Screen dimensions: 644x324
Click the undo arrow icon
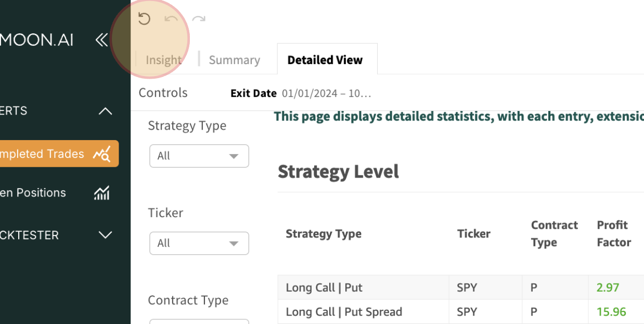(x=171, y=19)
